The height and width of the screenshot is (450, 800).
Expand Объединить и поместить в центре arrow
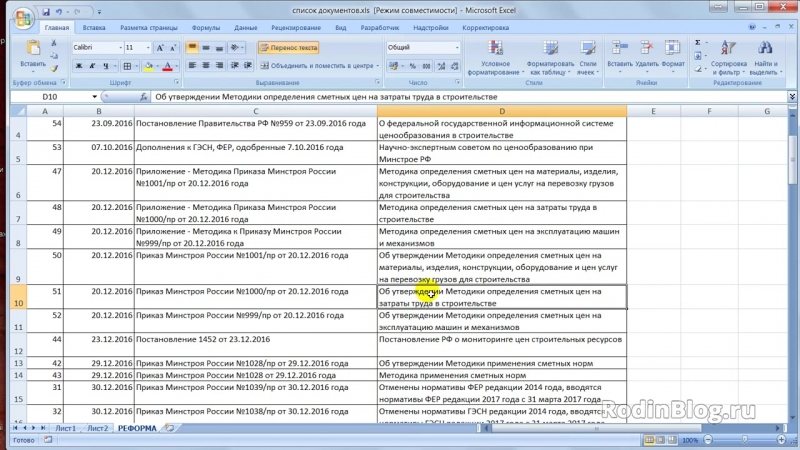(x=378, y=66)
